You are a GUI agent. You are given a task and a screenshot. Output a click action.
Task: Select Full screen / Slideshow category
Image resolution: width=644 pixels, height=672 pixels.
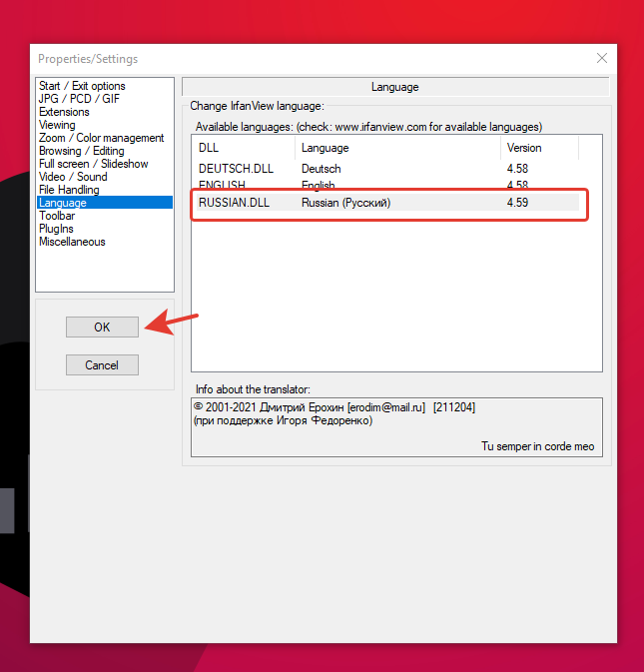pyautogui.click(x=94, y=164)
